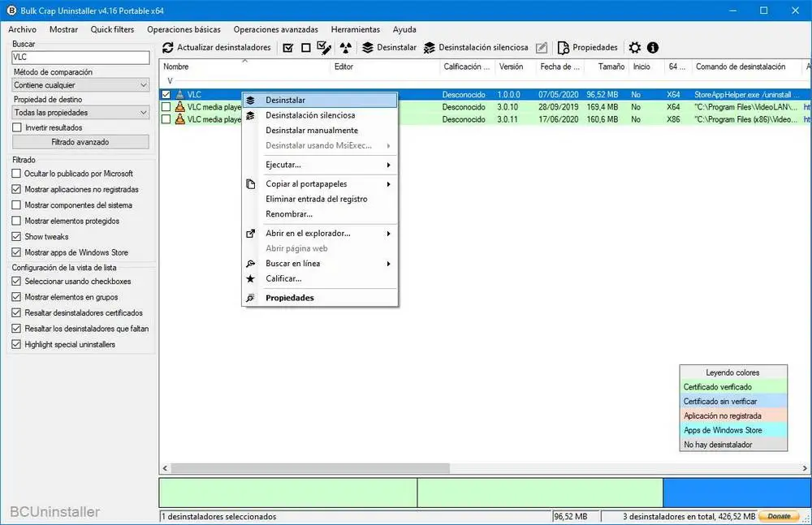The image size is (812, 525).
Task: Expand the Buscar en línea submenu
Action: tap(320, 264)
